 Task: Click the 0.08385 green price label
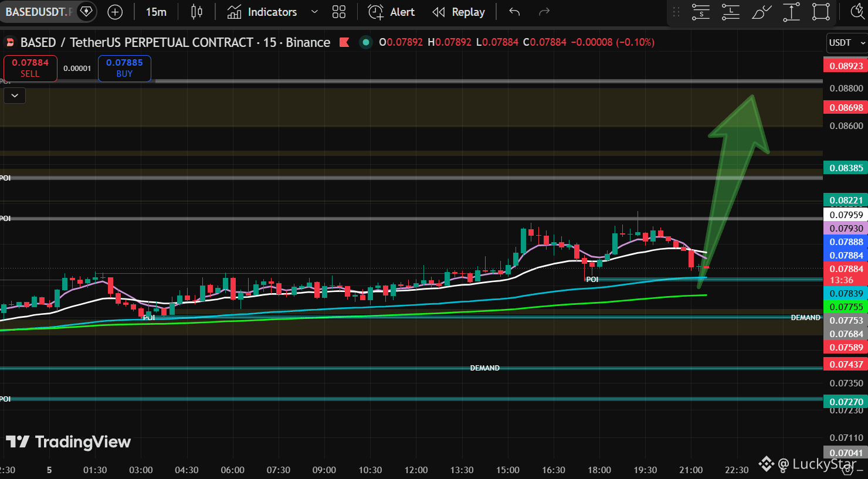(x=846, y=168)
